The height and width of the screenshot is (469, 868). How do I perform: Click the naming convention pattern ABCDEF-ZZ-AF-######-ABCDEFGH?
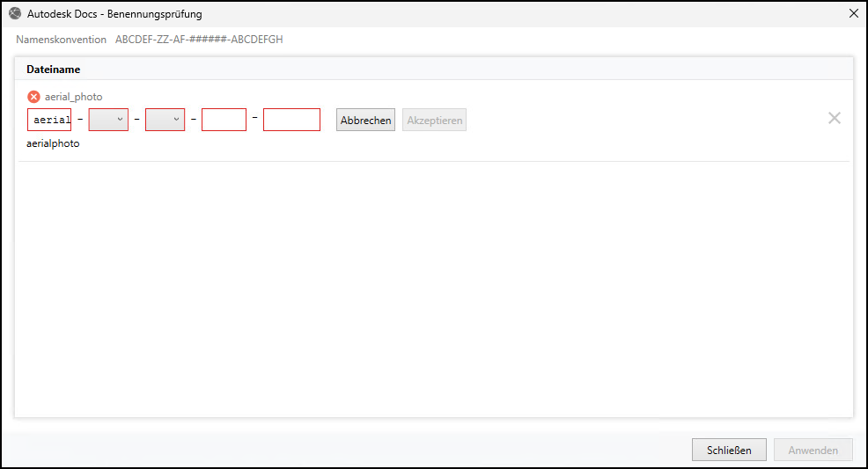[199, 40]
